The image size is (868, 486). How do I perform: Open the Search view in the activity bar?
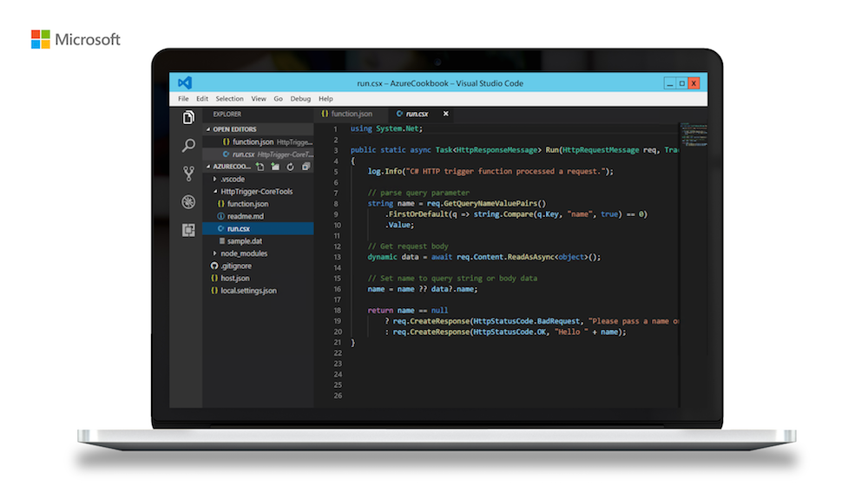click(188, 146)
